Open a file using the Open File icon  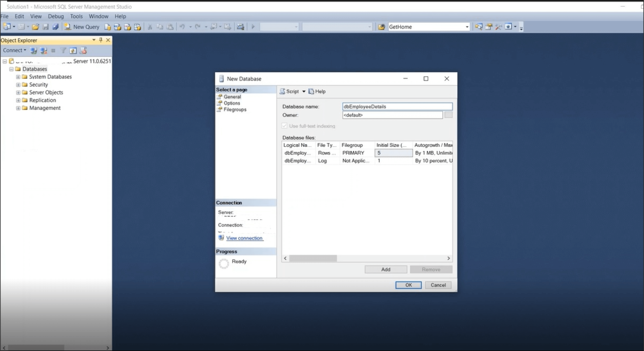(35, 27)
